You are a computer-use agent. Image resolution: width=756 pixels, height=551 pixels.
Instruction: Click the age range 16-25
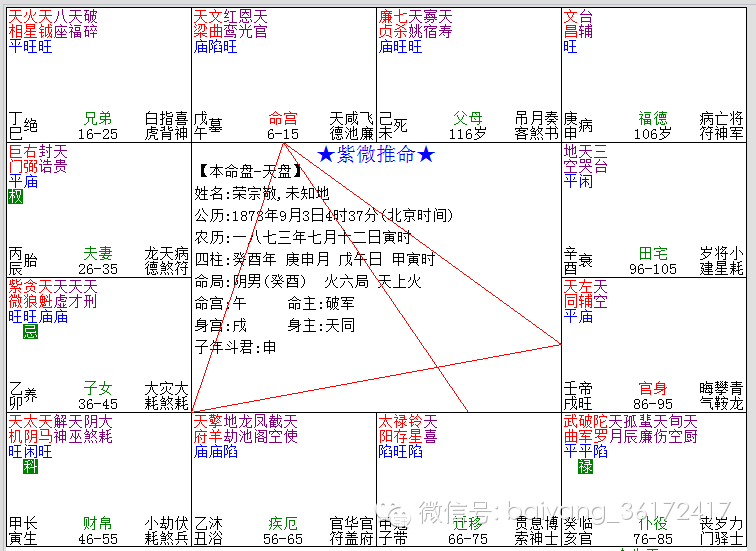pyautogui.click(x=98, y=134)
